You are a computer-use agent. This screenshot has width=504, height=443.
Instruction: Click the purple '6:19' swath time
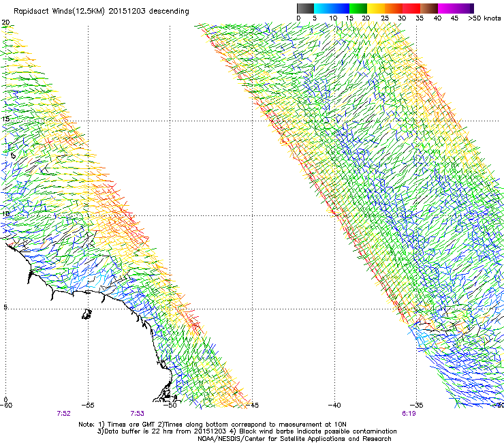pyautogui.click(x=409, y=414)
